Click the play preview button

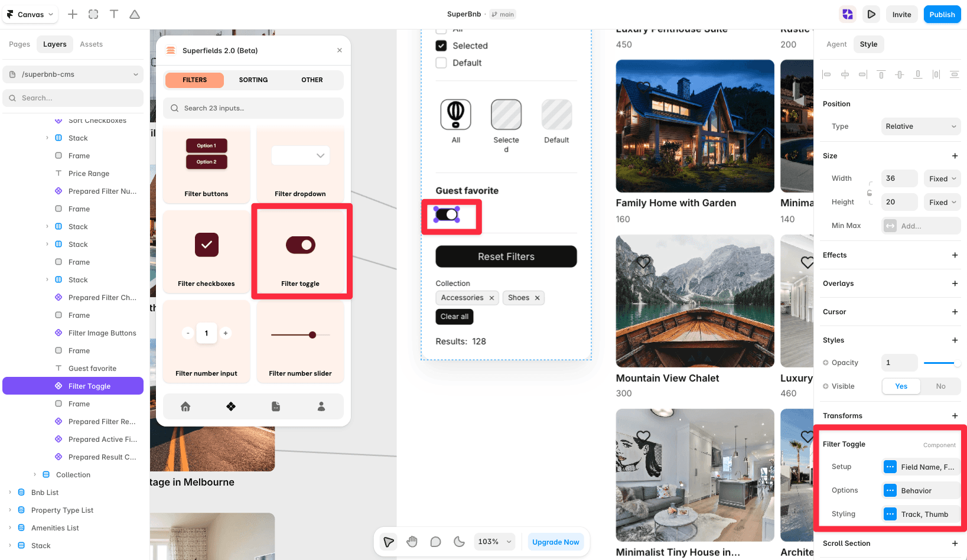pyautogui.click(x=871, y=14)
